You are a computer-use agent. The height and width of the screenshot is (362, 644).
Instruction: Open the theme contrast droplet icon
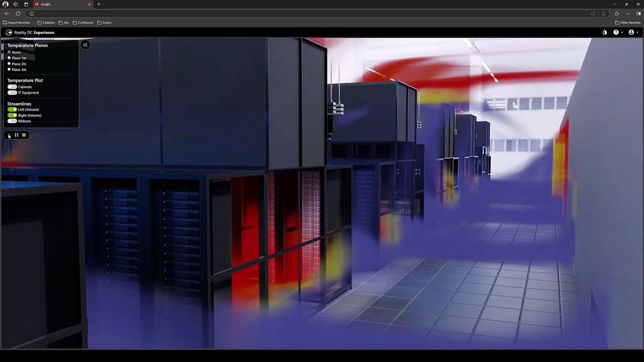(605, 32)
